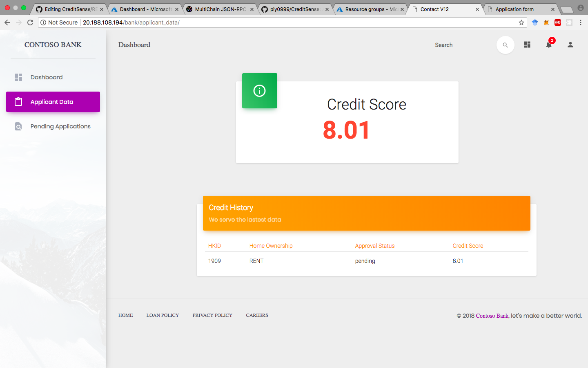Click the Dashboard sidebar grid icon

point(18,77)
